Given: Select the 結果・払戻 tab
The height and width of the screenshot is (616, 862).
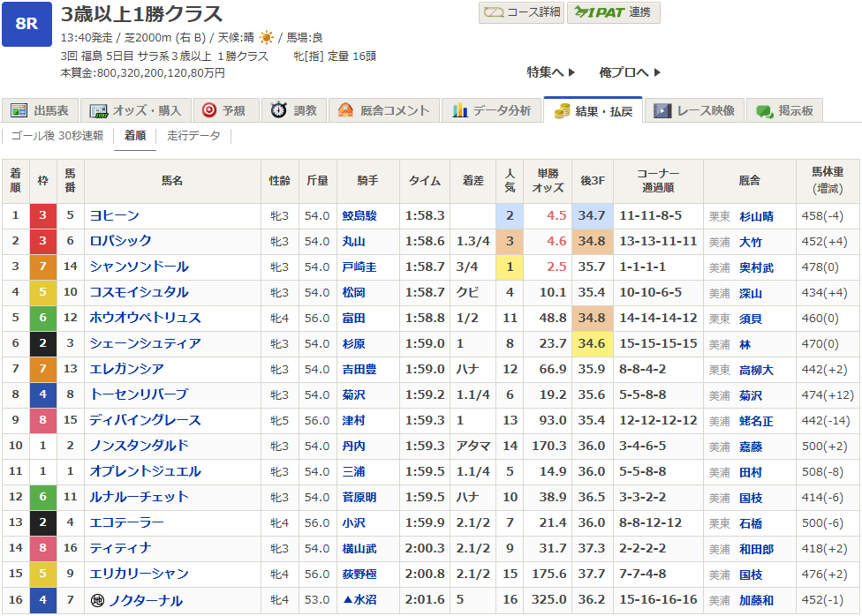Looking at the screenshot, I should 593,110.
